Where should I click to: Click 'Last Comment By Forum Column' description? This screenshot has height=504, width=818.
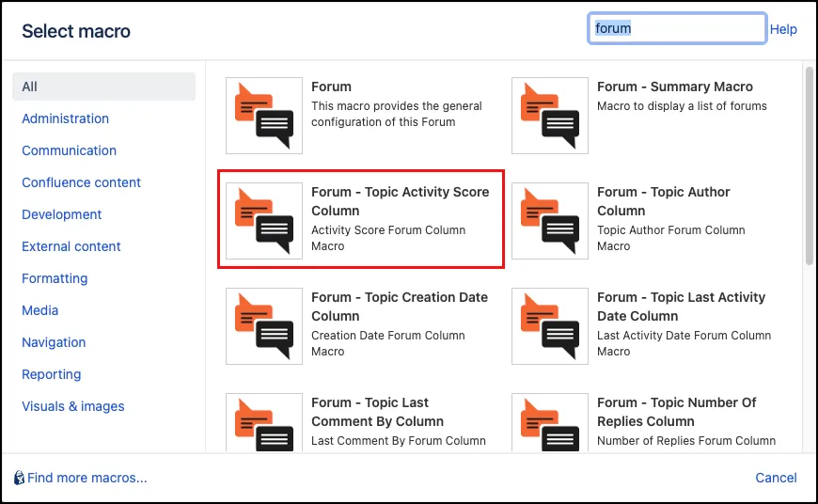(x=399, y=441)
